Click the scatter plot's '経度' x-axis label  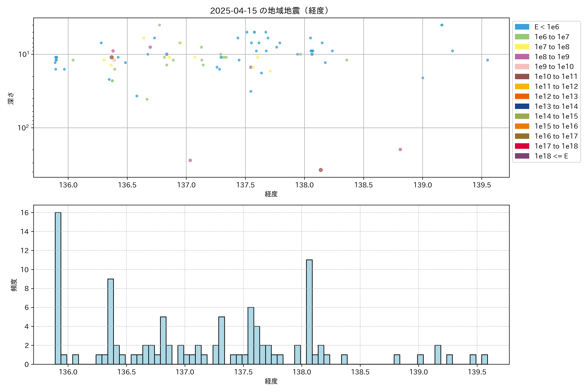(x=271, y=194)
